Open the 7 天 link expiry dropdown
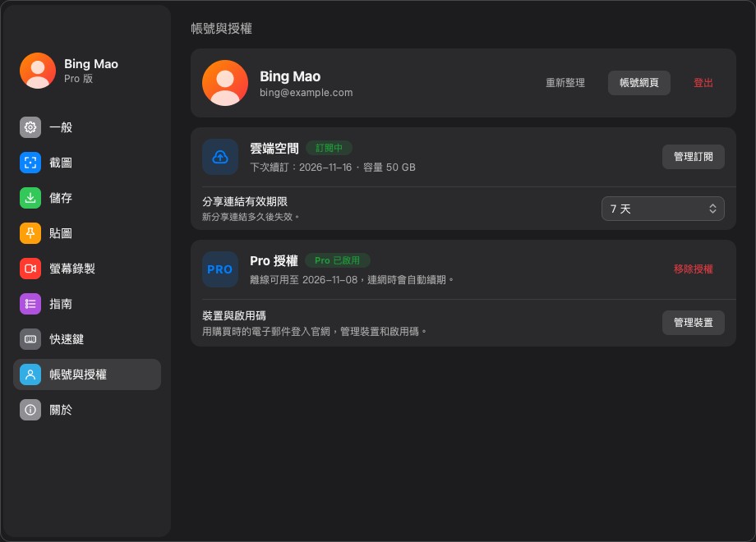This screenshot has height=542, width=756. 663,209
